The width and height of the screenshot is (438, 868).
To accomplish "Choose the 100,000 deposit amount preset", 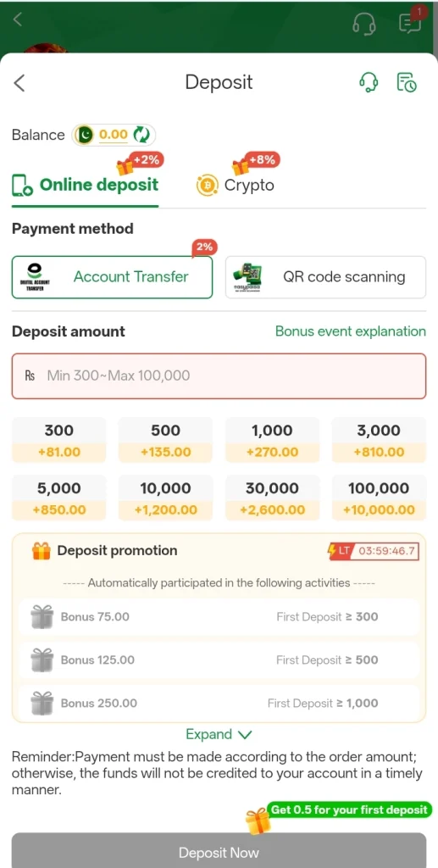I will point(379,498).
